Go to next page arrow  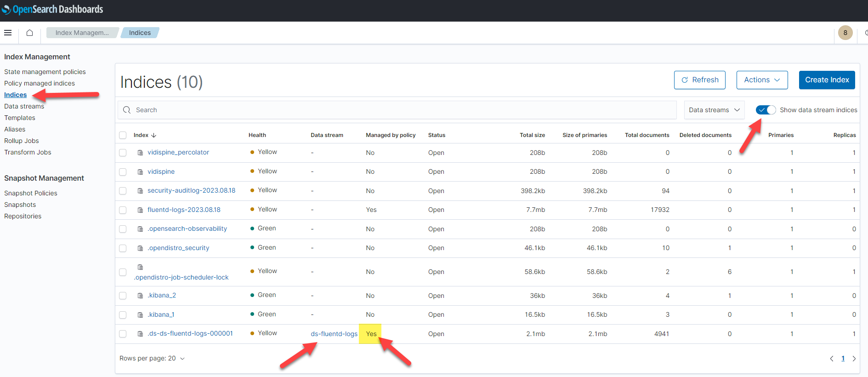point(854,359)
